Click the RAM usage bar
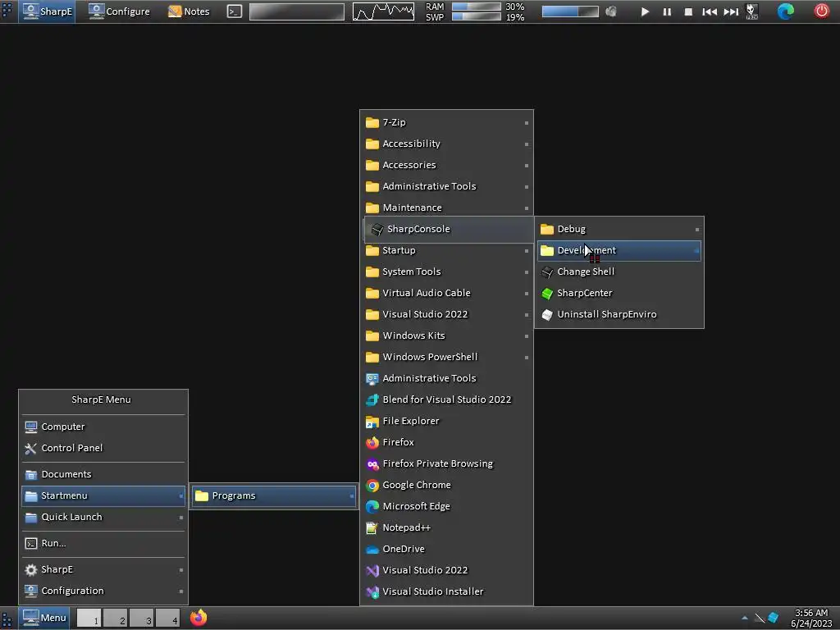This screenshot has width=840, height=630. pos(477,7)
